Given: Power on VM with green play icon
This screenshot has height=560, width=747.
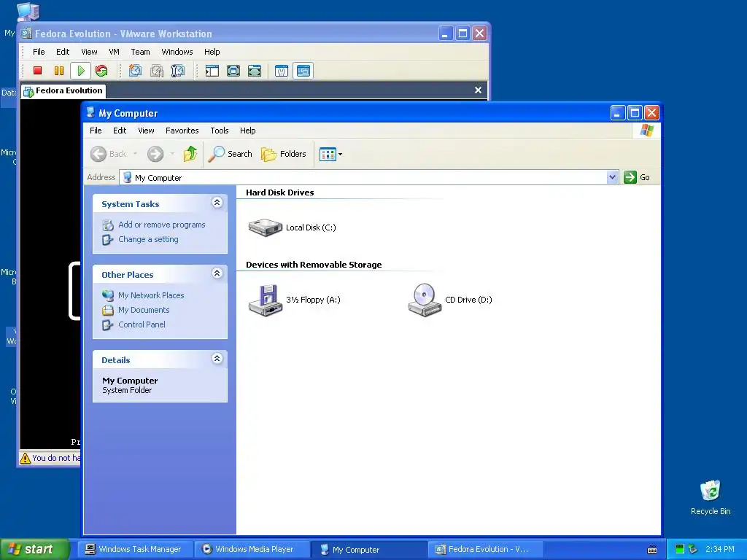Looking at the screenshot, I should click(80, 71).
